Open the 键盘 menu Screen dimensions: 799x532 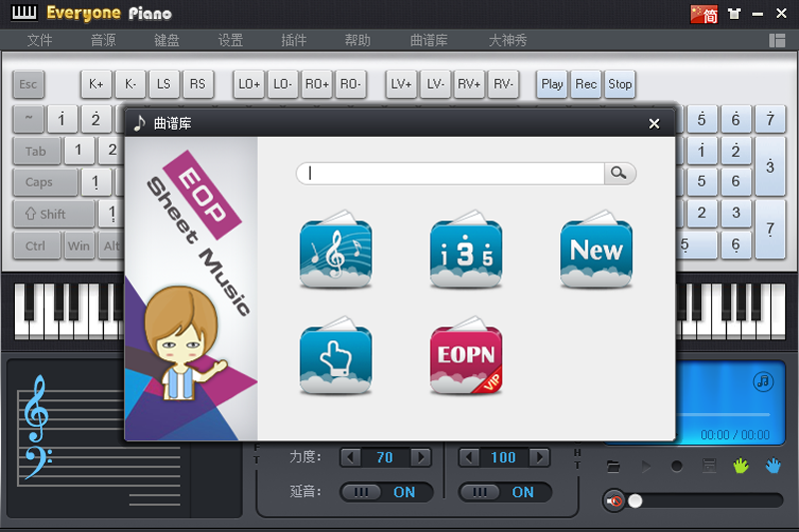click(167, 40)
